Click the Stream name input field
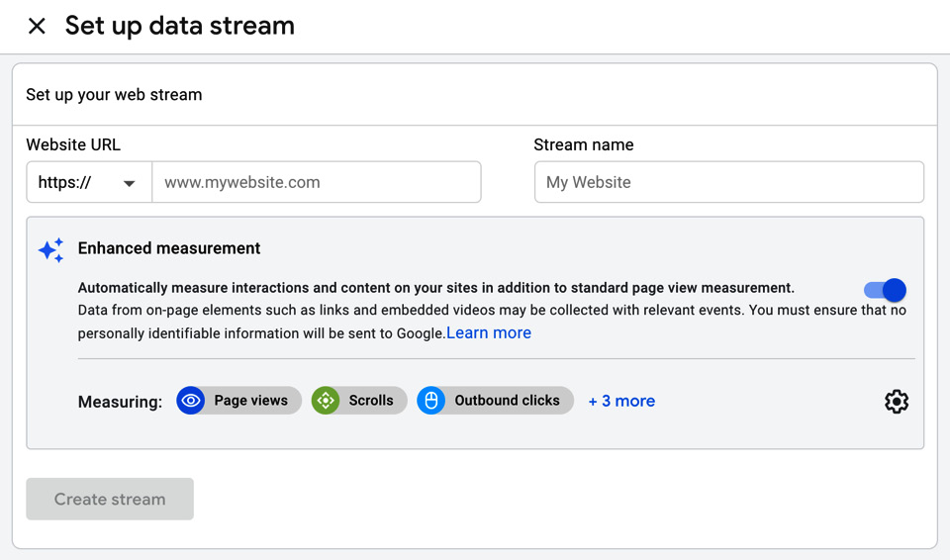Image resolution: width=950 pixels, height=560 pixels. tap(729, 182)
